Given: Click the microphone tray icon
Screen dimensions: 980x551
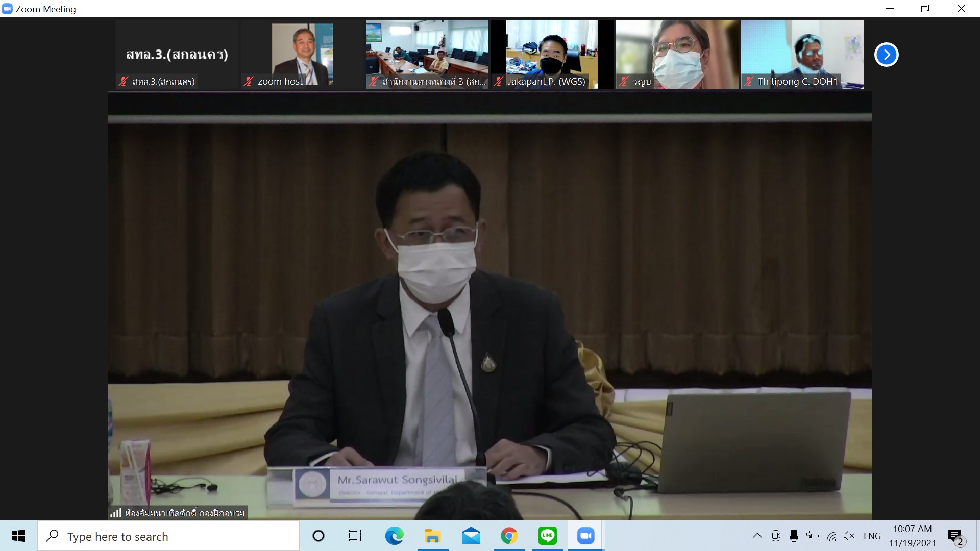Looking at the screenshot, I should coord(794,536).
